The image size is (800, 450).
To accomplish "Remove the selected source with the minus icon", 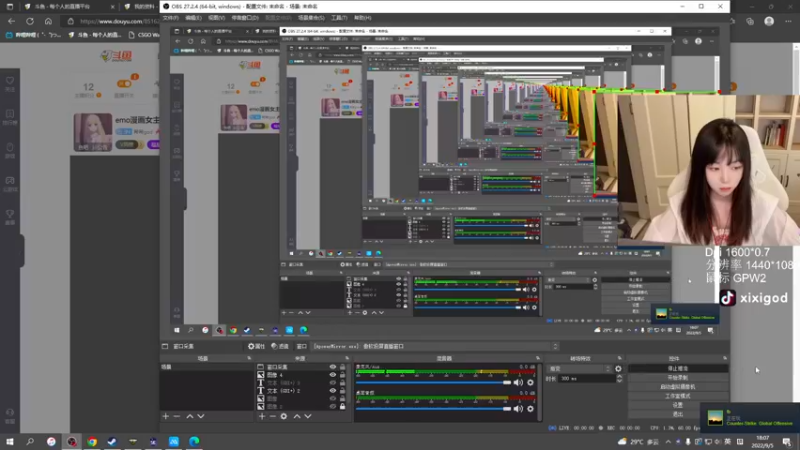I will [x=272, y=416].
